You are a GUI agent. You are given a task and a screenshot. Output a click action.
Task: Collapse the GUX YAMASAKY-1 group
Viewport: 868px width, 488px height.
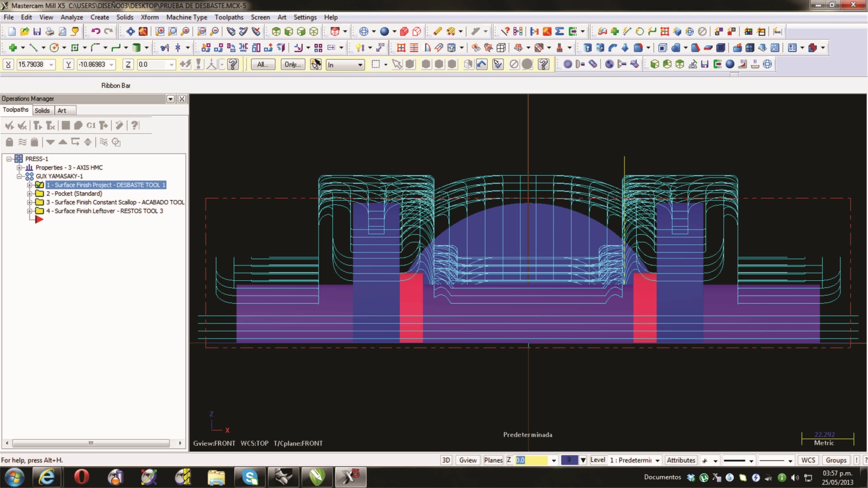click(19, 176)
